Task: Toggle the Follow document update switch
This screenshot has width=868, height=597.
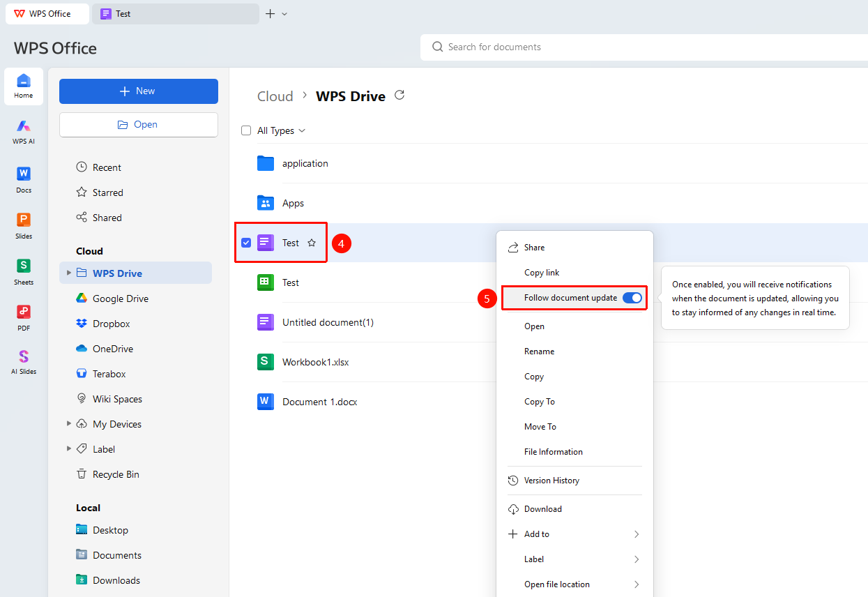Action: pyautogui.click(x=632, y=298)
